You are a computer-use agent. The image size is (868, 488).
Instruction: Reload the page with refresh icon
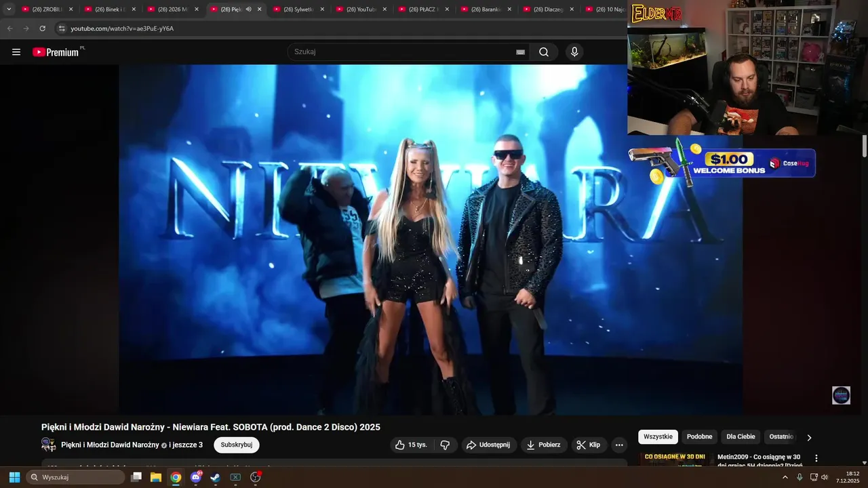click(43, 28)
